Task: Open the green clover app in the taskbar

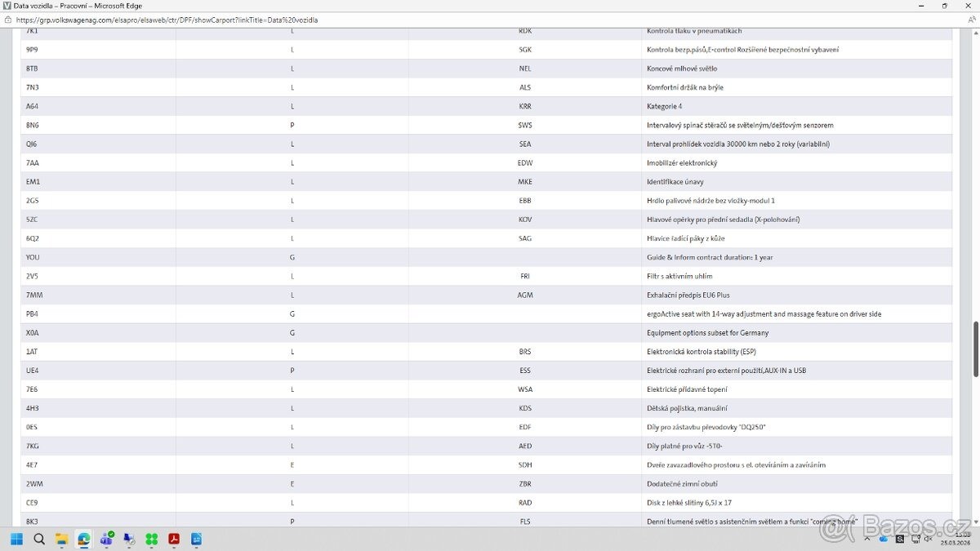Action: coord(151,539)
